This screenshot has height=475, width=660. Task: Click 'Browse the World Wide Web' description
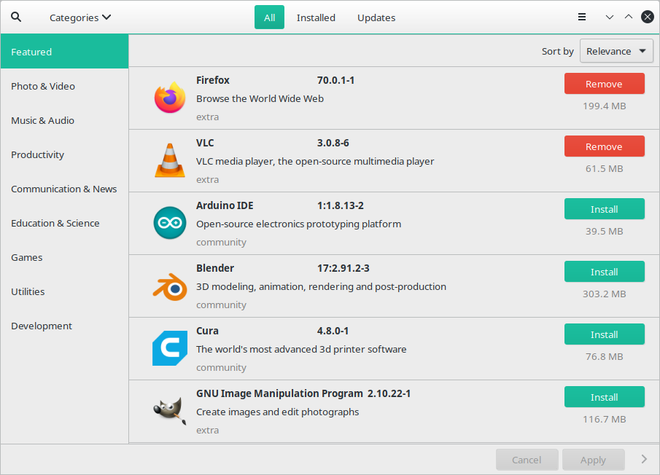[260, 99]
